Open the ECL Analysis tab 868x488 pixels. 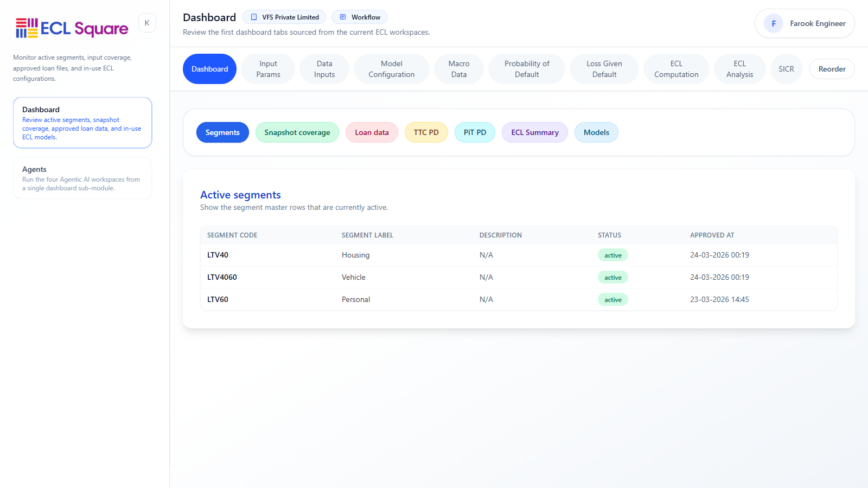point(740,69)
